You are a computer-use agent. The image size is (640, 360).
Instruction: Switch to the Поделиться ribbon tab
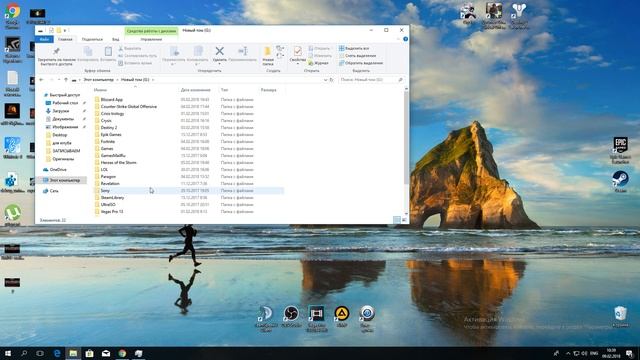[x=92, y=39]
